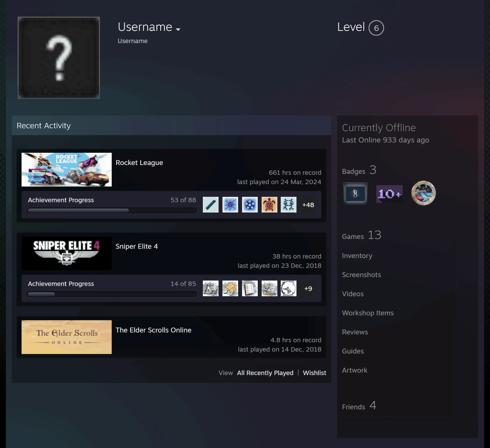Click the Level 6 circle badge
Screen dimensions: 490x448
[376, 28]
